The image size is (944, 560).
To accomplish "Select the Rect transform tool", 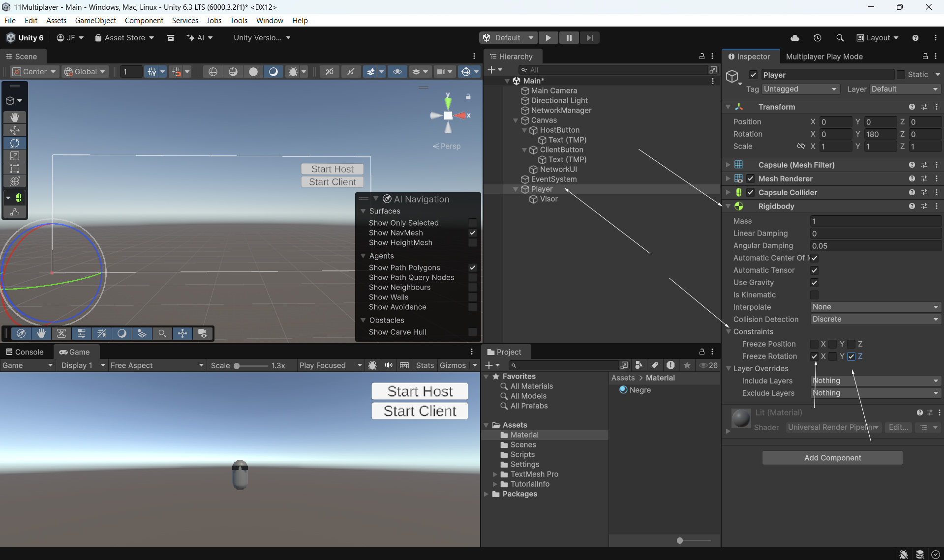I will pyautogui.click(x=15, y=169).
